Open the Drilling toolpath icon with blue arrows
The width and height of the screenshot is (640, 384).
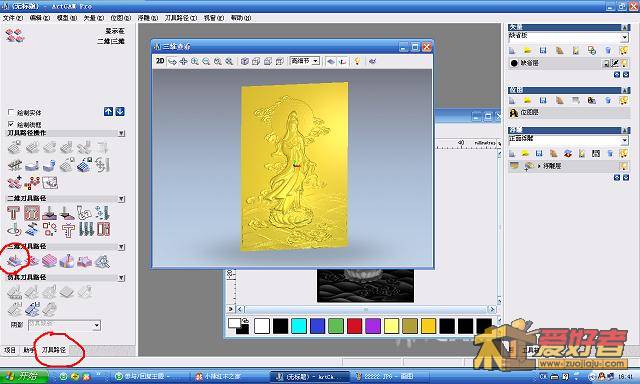(x=102, y=213)
